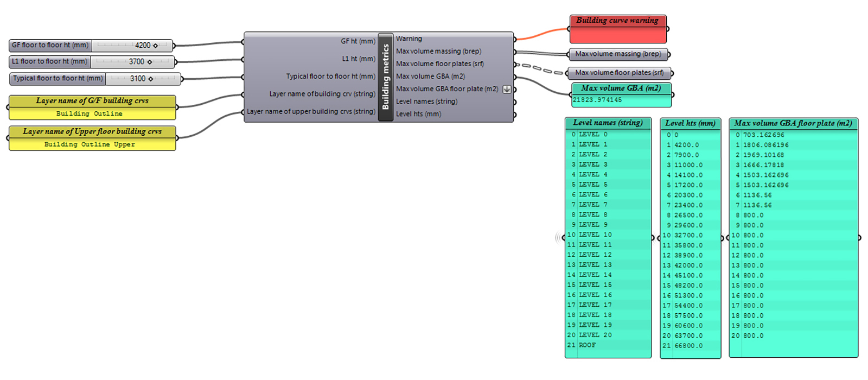This screenshot has width=868, height=380.
Task: Select the Max volume floor plates (srf) parameter
Action: pos(619,73)
